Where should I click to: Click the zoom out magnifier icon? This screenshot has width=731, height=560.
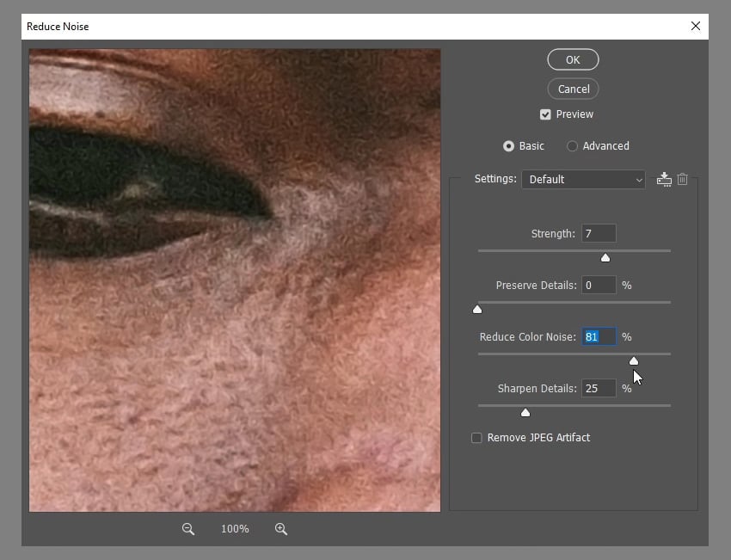click(x=187, y=529)
